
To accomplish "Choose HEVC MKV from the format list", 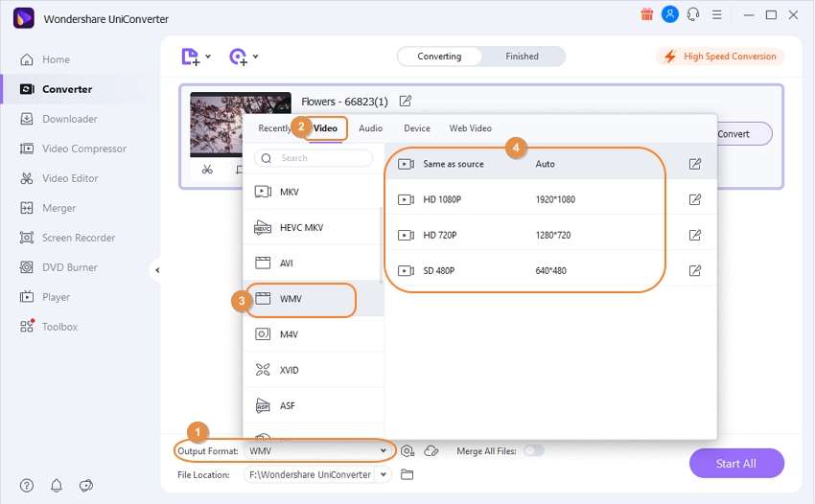I will point(313,228).
